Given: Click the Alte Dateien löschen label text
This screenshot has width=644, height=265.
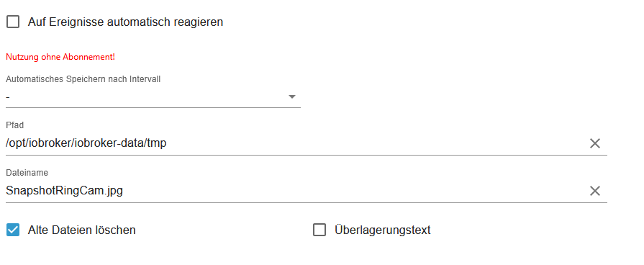Looking at the screenshot, I should click(82, 230).
